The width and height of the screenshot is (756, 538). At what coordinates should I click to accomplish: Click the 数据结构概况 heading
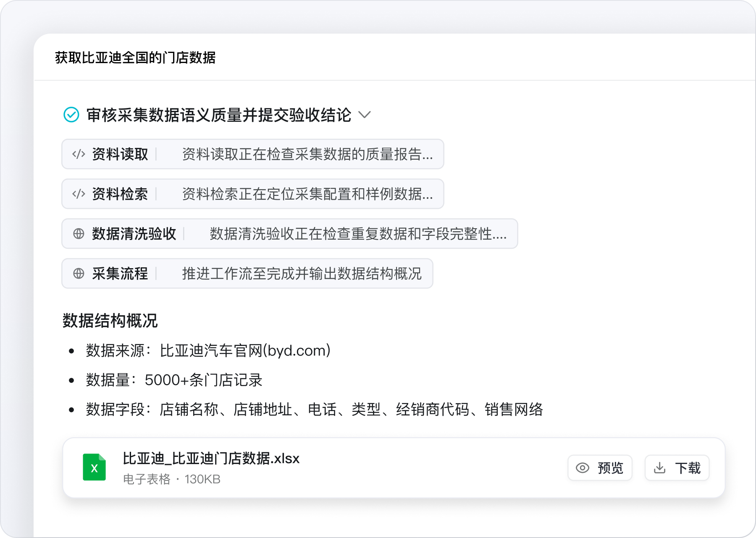tap(110, 321)
